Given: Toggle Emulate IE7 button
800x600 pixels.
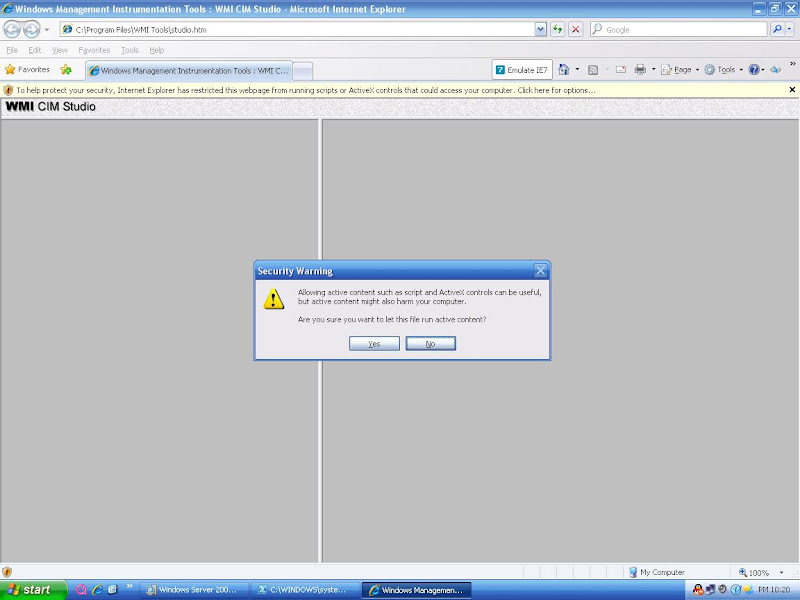Looking at the screenshot, I should (x=522, y=70).
